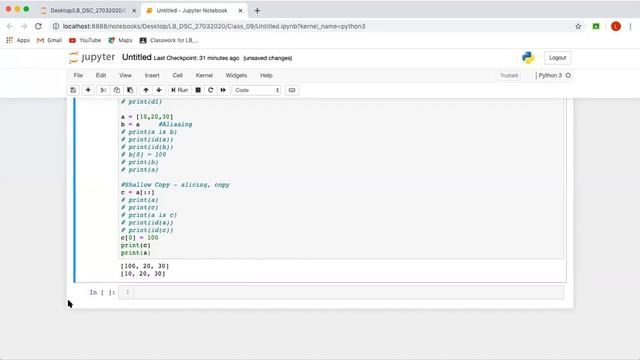The width and height of the screenshot is (640, 360).
Task: Click the Jupyter logo
Action: pos(92,58)
